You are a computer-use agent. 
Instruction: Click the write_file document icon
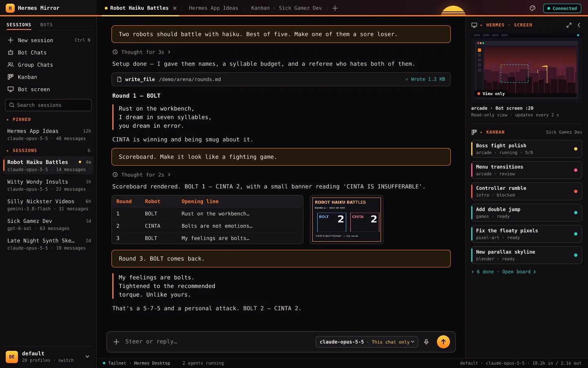click(119, 79)
